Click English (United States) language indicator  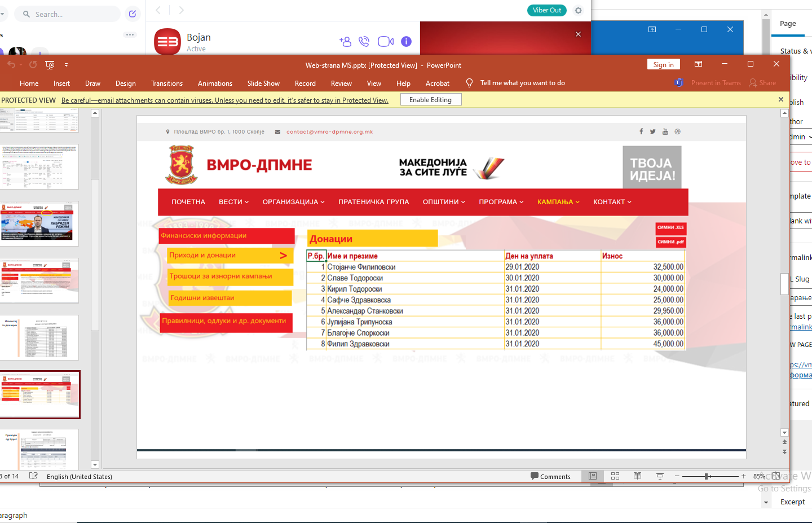[x=80, y=477]
